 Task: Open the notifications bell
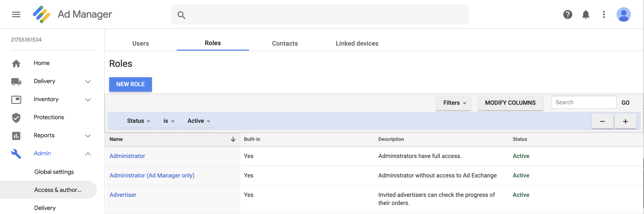586,14
